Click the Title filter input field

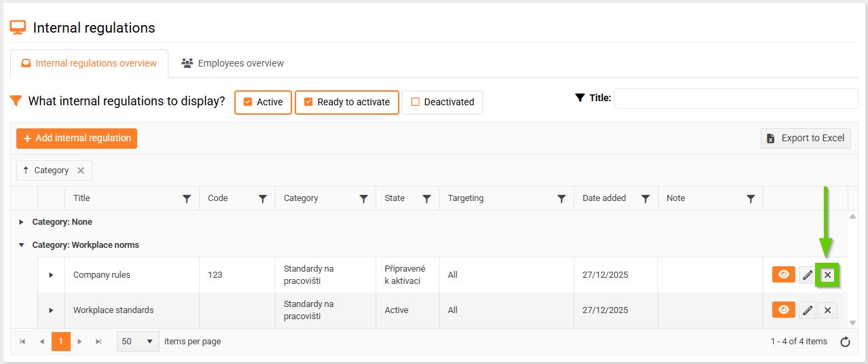pyautogui.click(x=736, y=98)
